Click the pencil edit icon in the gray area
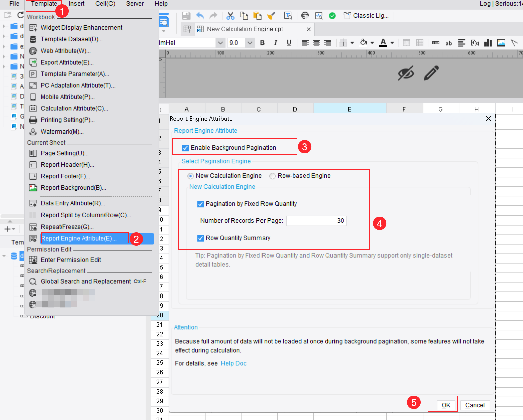Screen dimensions: 523x420 tap(431, 73)
